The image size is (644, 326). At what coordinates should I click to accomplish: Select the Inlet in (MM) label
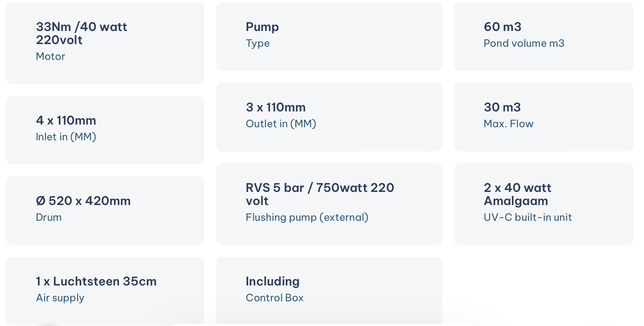[66, 137]
